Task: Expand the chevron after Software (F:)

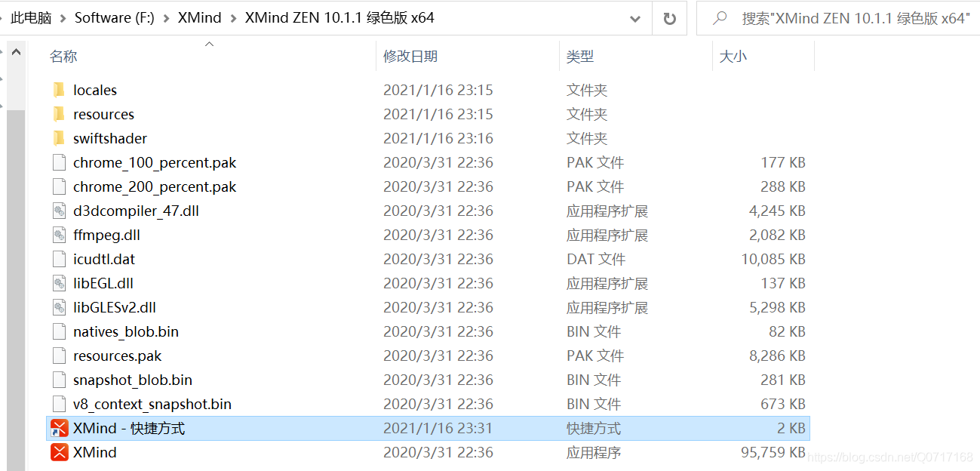Action: click(x=166, y=18)
